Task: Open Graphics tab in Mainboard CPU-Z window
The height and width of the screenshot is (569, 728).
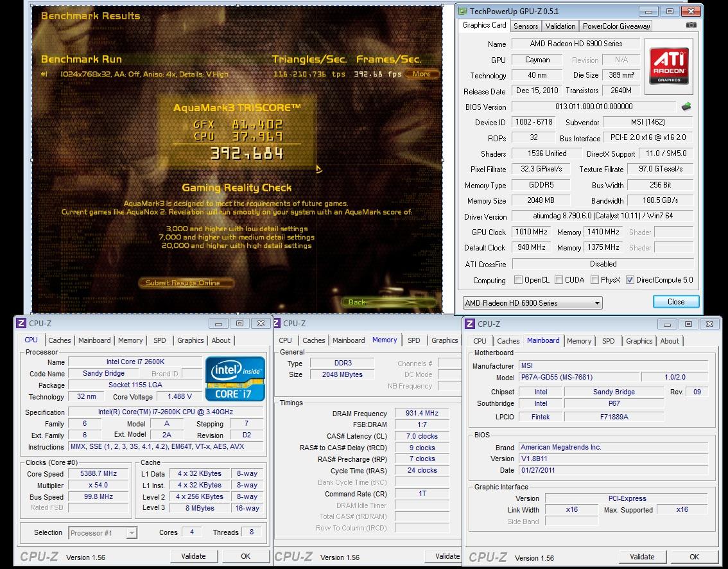Action: coord(639,340)
